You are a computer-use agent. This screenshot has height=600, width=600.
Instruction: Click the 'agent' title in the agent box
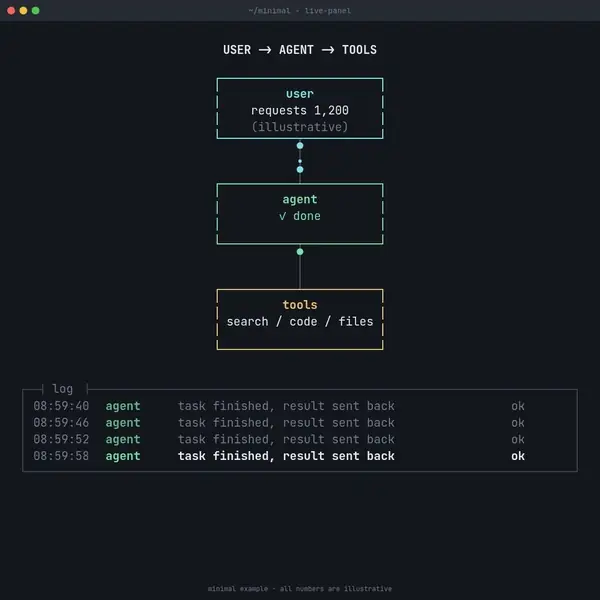pyautogui.click(x=300, y=200)
